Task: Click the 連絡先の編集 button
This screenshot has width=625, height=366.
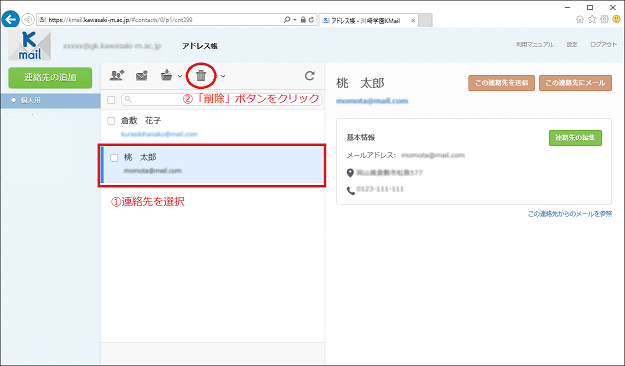Action: [x=575, y=138]
